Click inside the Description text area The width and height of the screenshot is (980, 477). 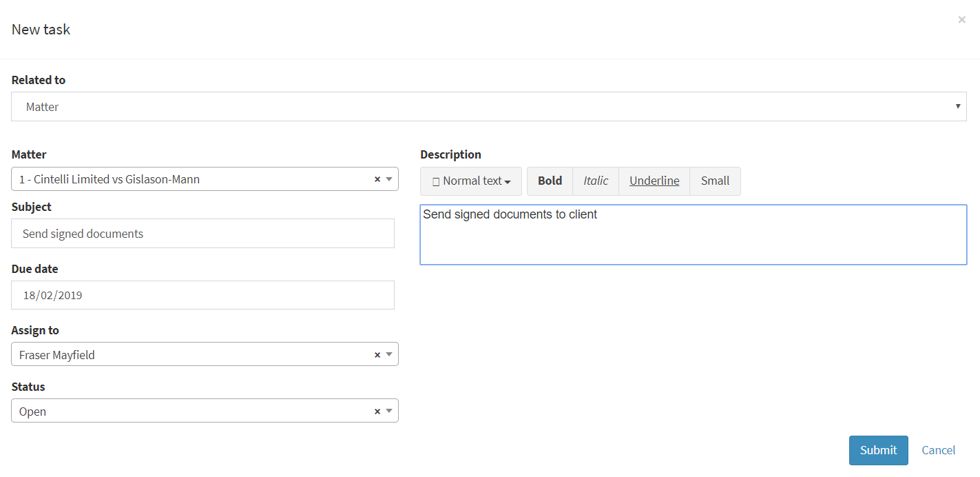tap(693, 238)
